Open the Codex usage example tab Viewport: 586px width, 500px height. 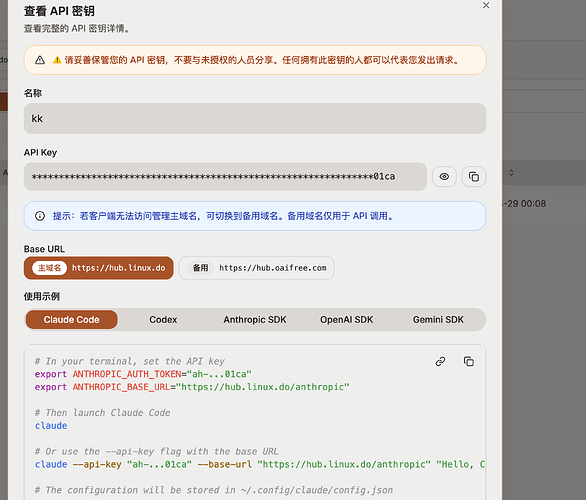click(163, 320)
